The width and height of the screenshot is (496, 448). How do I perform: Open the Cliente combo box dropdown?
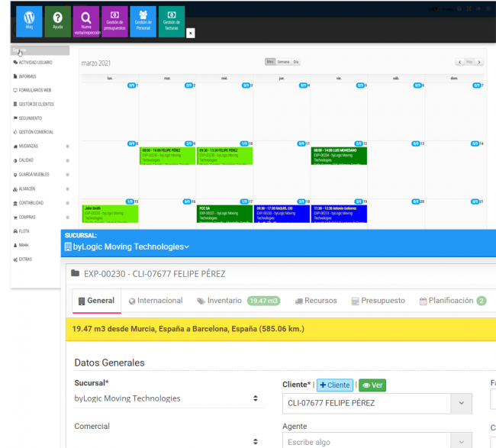tap(461, 402)
